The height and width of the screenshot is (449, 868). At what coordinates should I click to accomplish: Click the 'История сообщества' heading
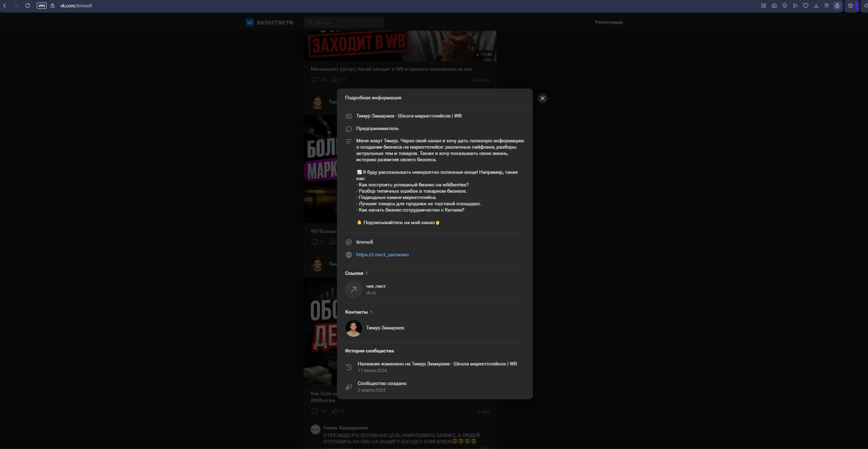(369, 351)
